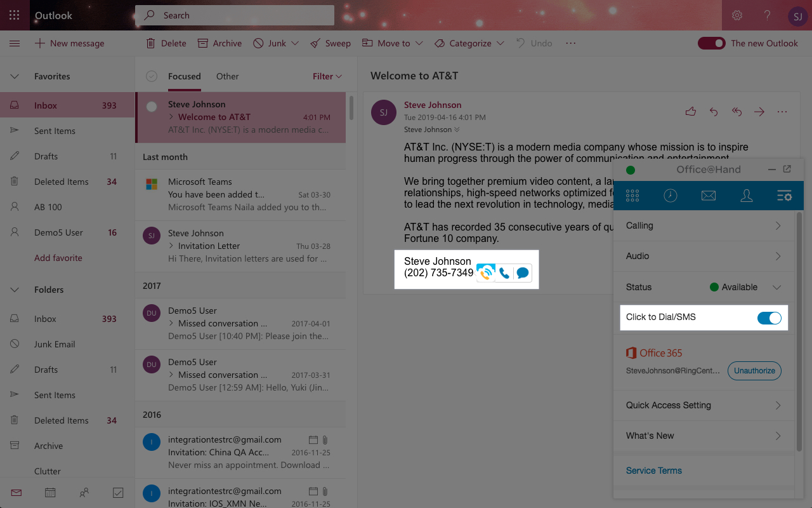The width and height of the screenshot is (812, 508).
Task: Open the SJ account avatar in header
Action: tap(797, 16)
